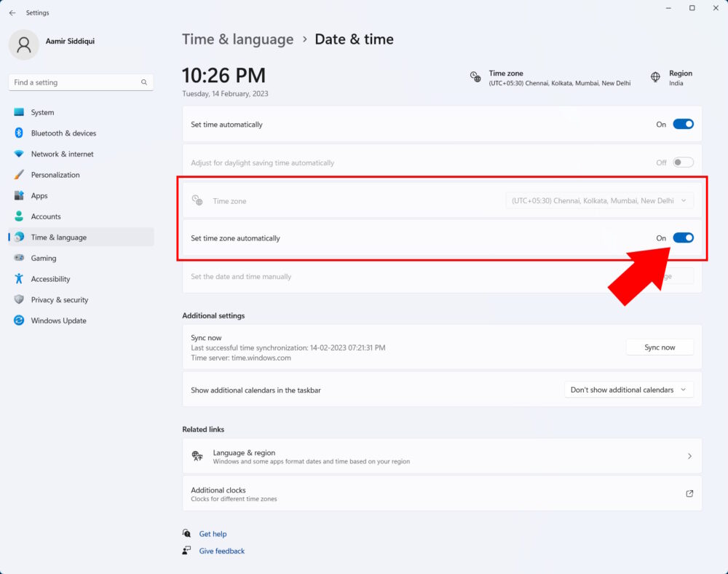
Task: Click the back arrow in Settings
Action: 12,13
